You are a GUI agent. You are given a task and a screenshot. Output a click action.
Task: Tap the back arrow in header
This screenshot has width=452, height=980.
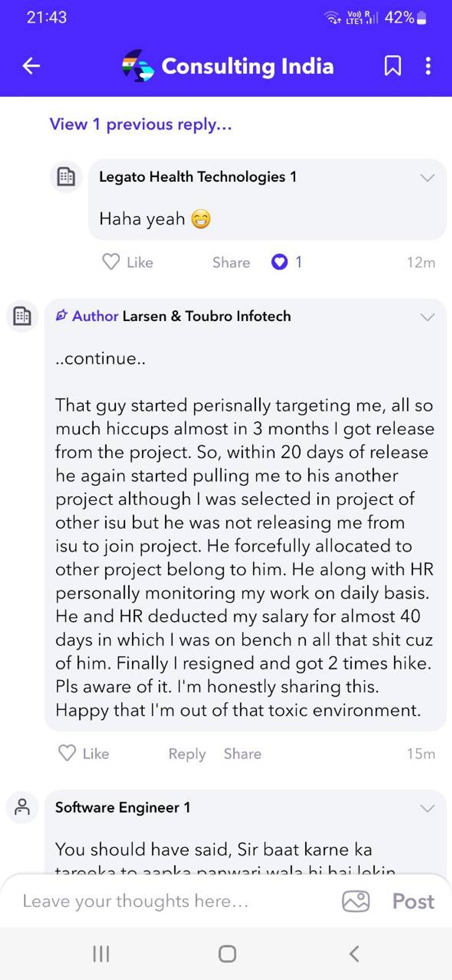pos(31,66)
